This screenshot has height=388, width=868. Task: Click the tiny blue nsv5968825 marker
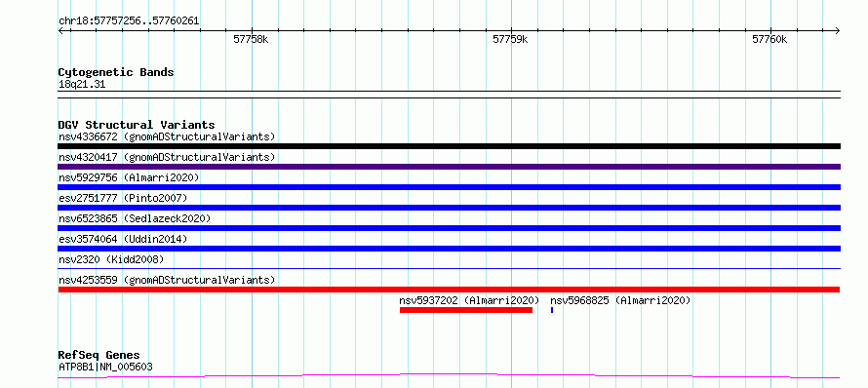pyautogui.click(x=552, y=310)
